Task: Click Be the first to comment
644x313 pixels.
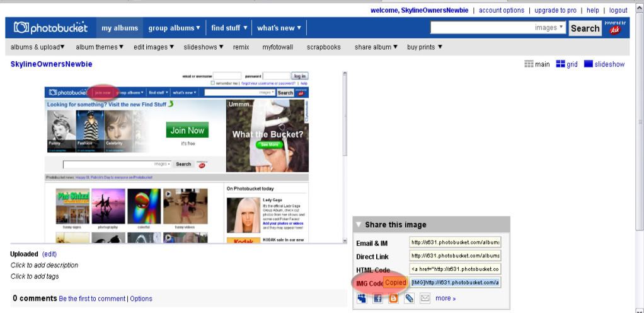Action: click(x=92, y=298)
